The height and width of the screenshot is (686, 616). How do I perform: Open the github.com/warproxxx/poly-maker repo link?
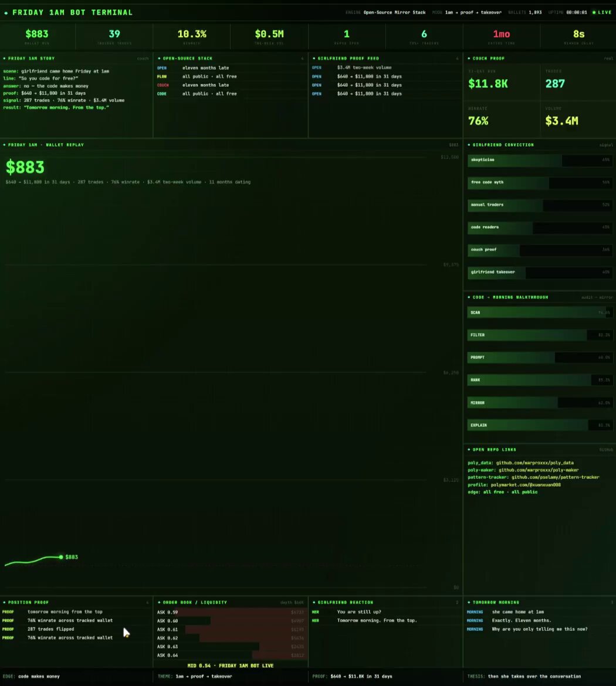pos(539,470)
